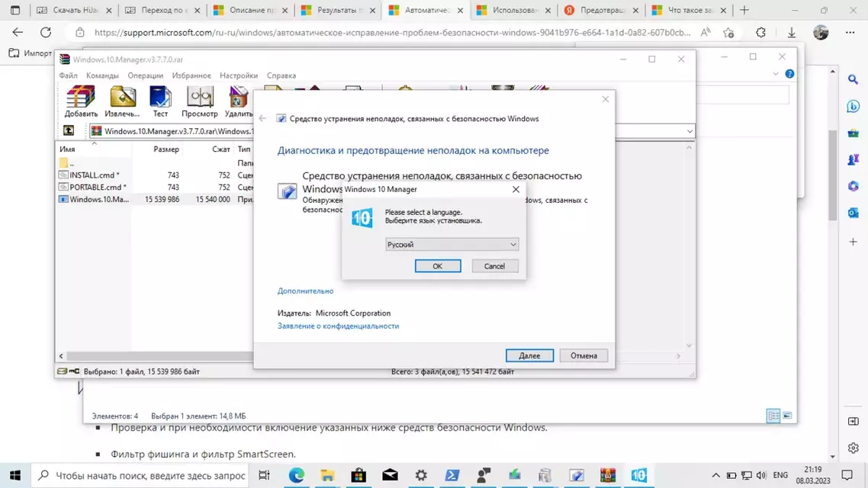The width and height of the screenshot is (868, 488).
Task: Open Edge sidebar settings gear
Action: [x=853, y=448]
